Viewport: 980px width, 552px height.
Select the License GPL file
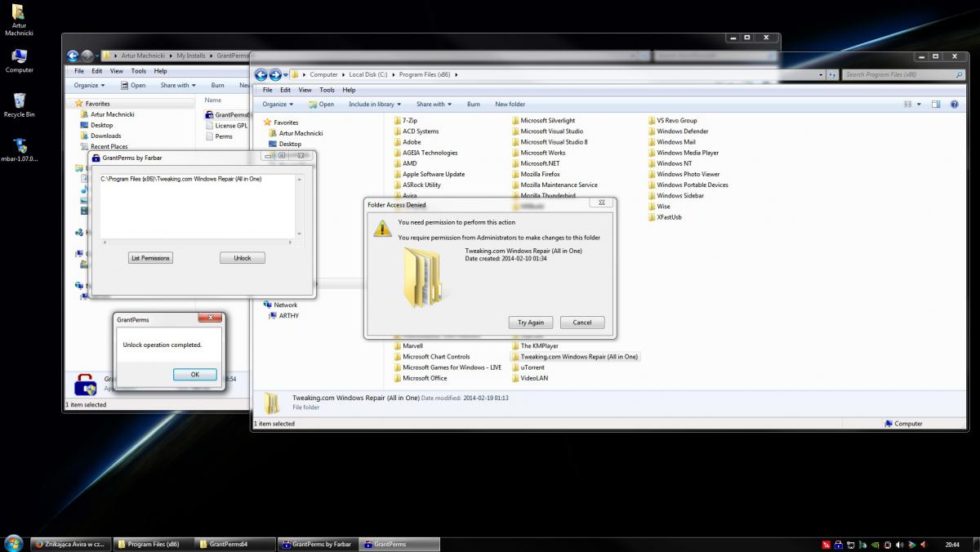click(x=227, y=126)
